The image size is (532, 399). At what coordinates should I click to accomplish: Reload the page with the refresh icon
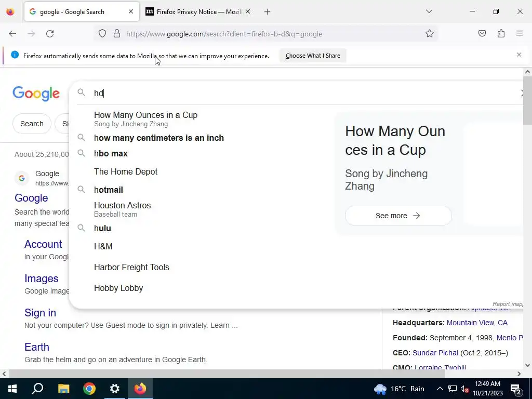(50, 34)
